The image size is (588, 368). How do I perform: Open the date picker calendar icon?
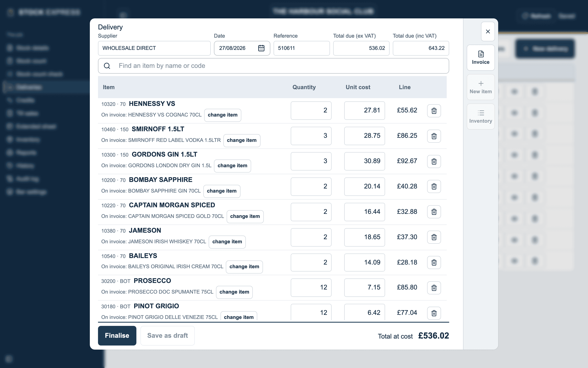coord(261,48)
